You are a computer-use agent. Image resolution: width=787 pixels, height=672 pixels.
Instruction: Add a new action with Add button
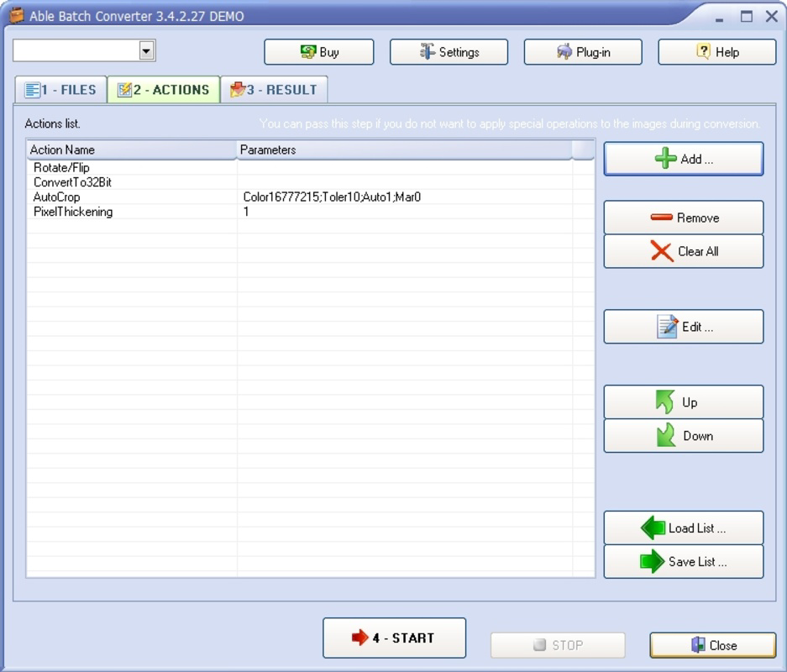point(683,159)
